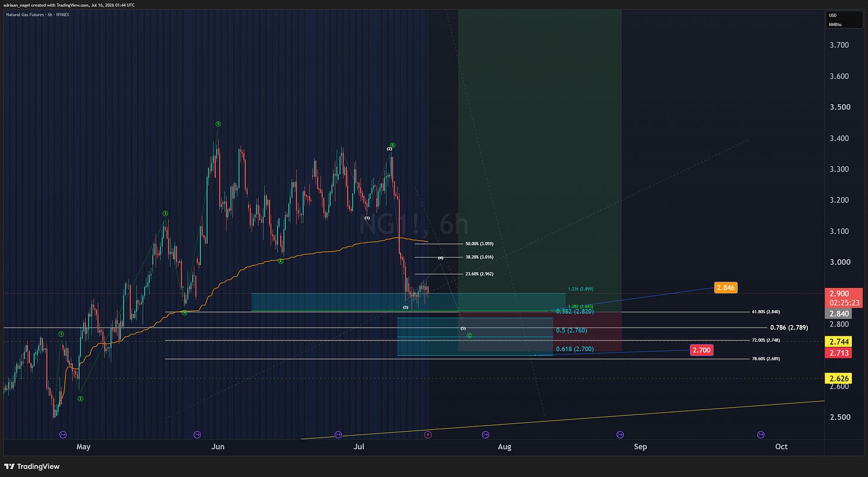This screenshot has height=477, width=868.
Task: Click the event marker just before Jul label
Action: point(339,435)
